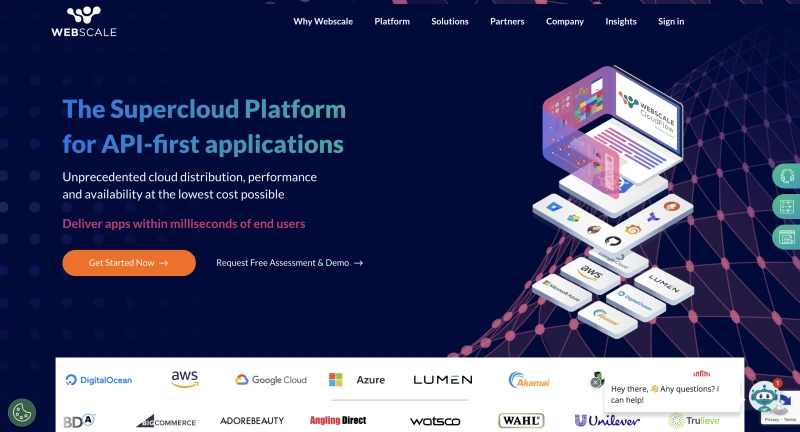Click the LUMEN logo in partner strip
Image resolution: width=800 pixels, height=432 pixels.
coord(443,380)
